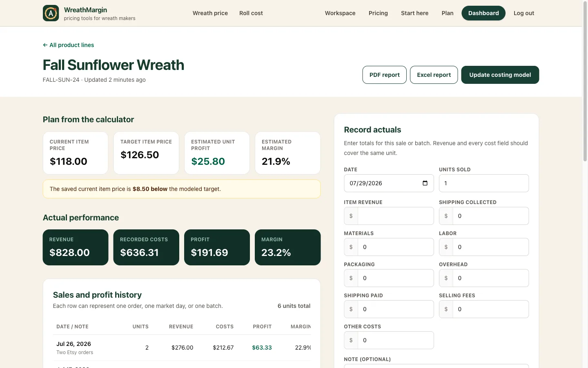Viewport: 588px width, 368px height.
Task: Go to Workspace
Action: (x=340, y=13)
